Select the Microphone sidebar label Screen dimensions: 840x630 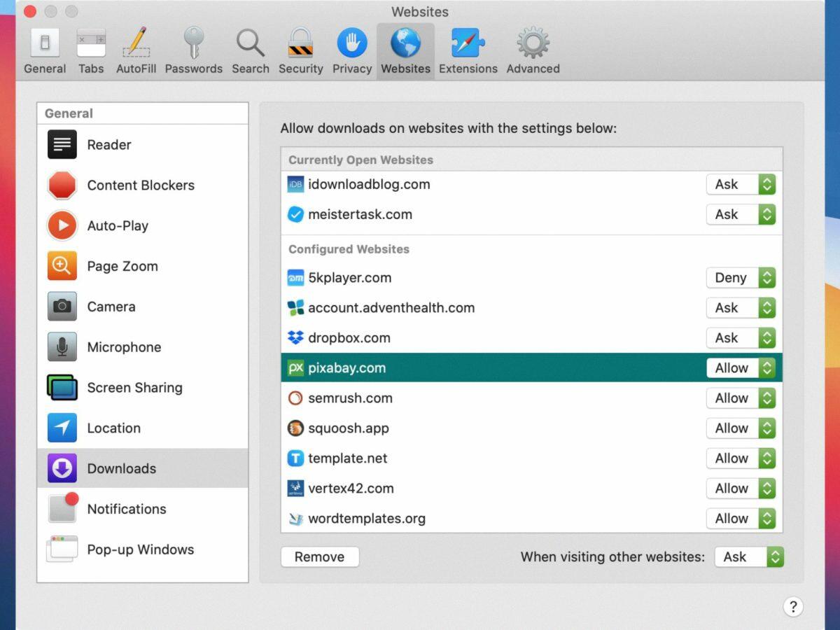tap(124, 347)
